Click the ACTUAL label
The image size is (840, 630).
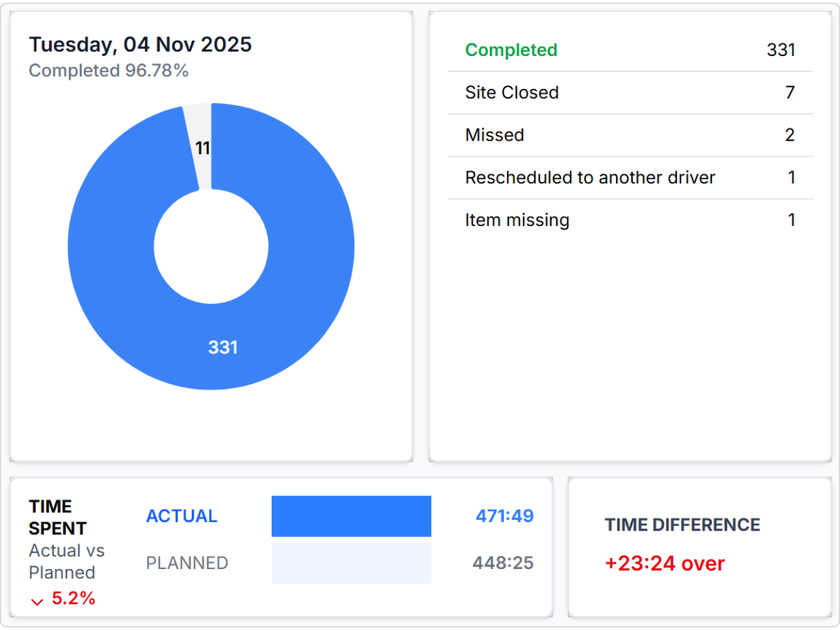181,517
